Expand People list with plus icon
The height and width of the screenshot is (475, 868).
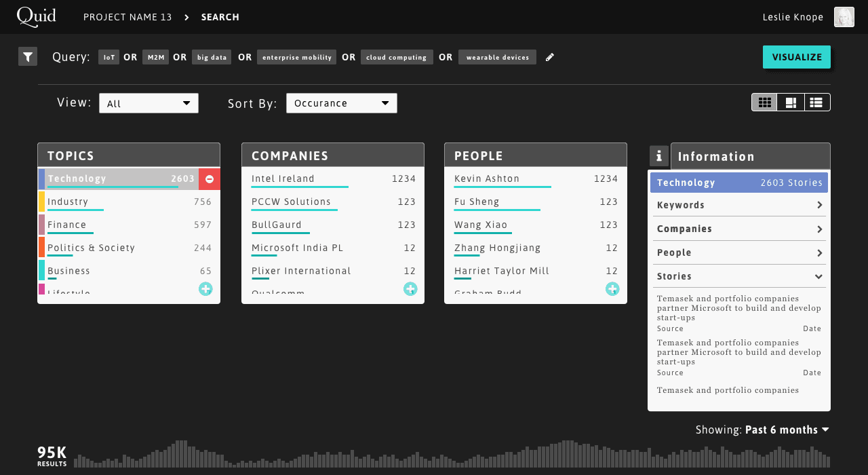tap(612, 289)
